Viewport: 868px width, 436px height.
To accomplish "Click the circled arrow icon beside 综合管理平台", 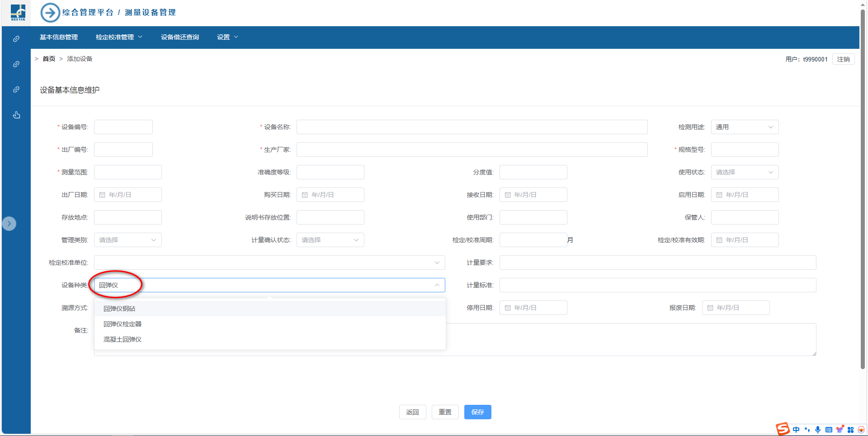I will 50,13.
